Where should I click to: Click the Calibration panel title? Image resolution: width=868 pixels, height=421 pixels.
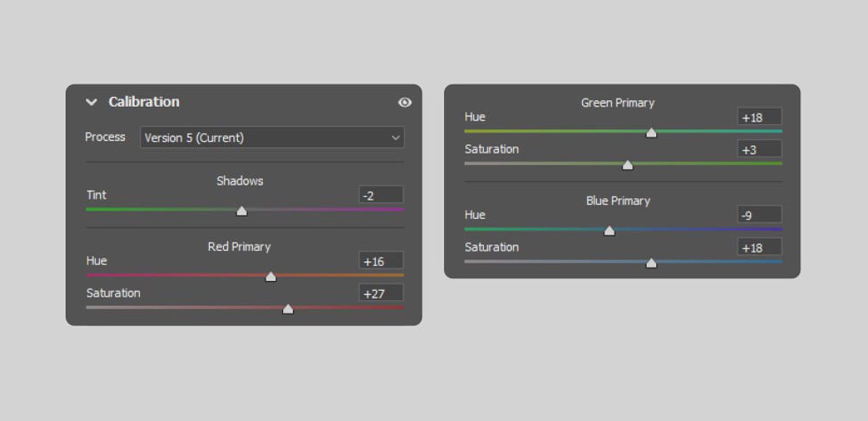pyautogui.click(x=144, y=102)
